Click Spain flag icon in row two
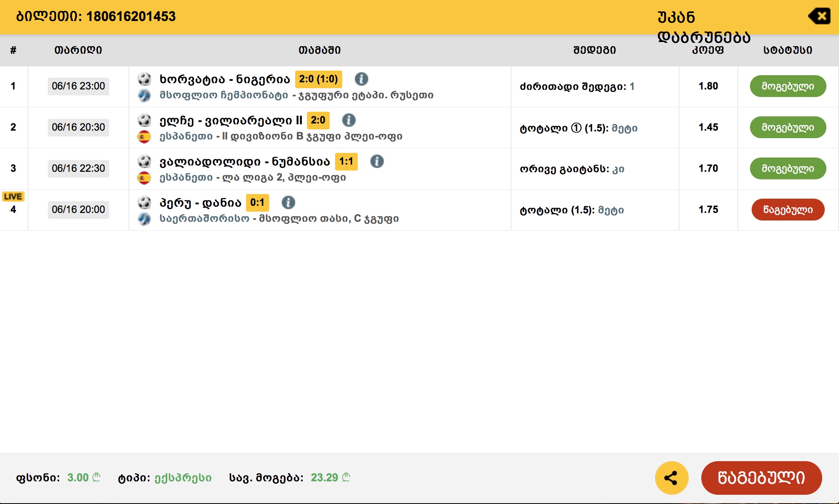 pyautogui.click(x=144, y=136)
